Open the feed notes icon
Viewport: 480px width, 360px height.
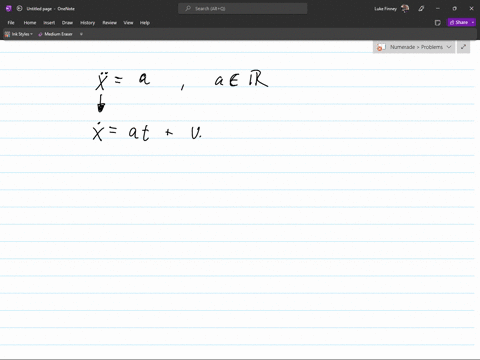coord(438,23)
